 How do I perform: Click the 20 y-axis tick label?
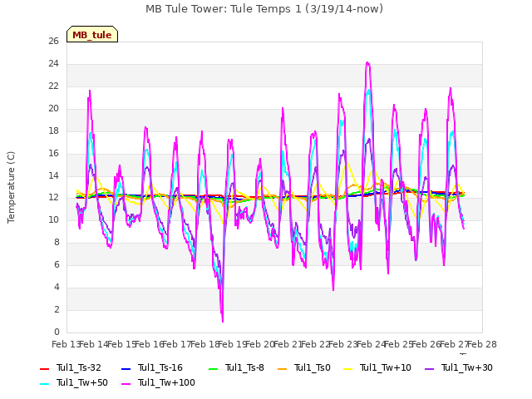[x=53, y=109]
